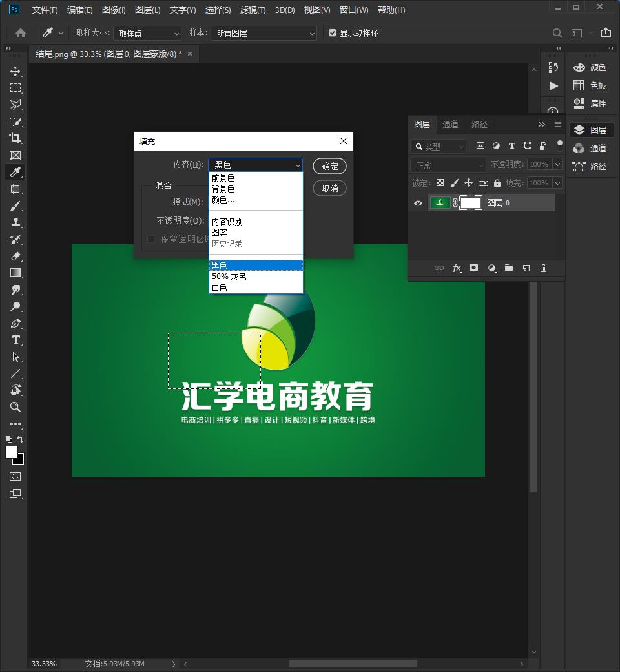Confirm the Fill dialog with 确定

[x=329, y=166]
